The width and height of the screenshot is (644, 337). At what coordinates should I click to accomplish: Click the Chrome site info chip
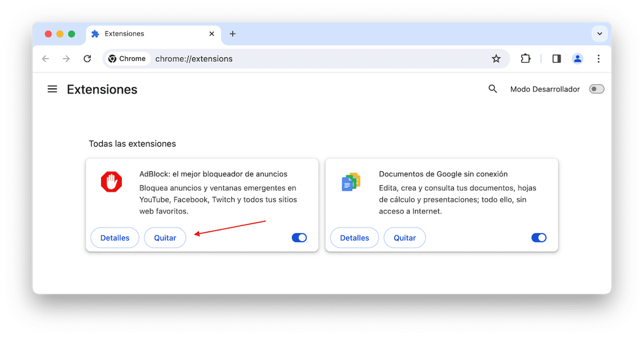127,59
